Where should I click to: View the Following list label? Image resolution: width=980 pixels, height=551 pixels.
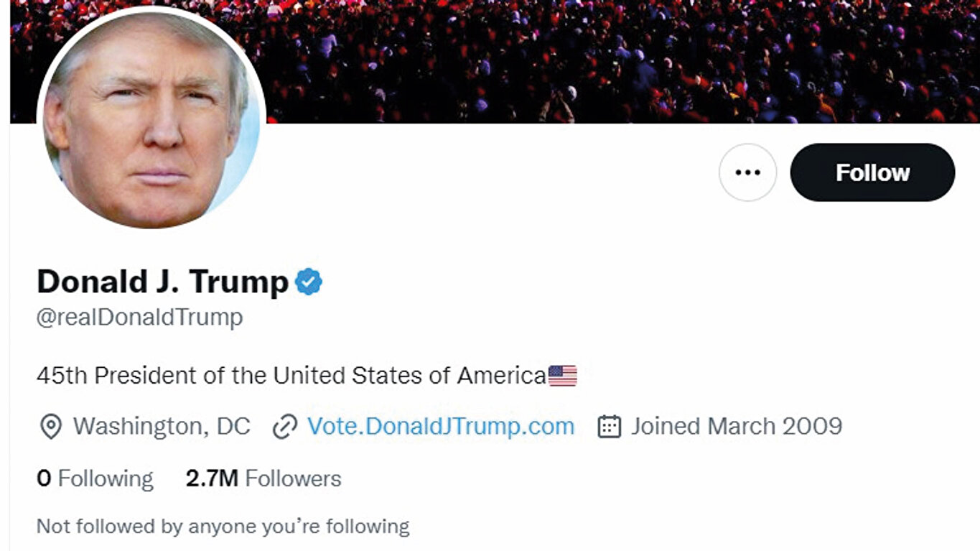click(x=106, y=478)
